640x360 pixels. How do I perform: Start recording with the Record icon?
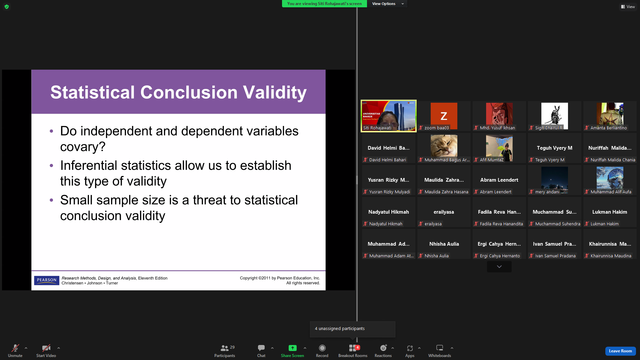tap(322, 350)
